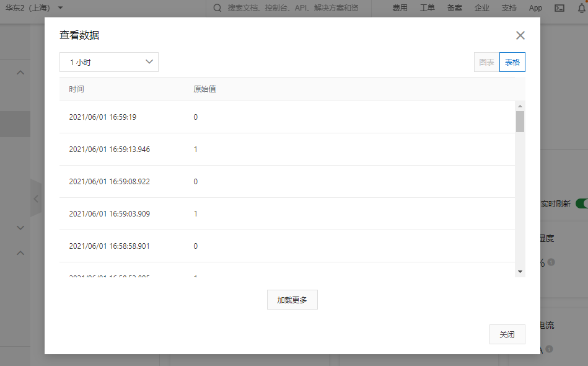Open the 1小时 time range dropdown
Screen dimensions: 588x366
coord(109,62)
